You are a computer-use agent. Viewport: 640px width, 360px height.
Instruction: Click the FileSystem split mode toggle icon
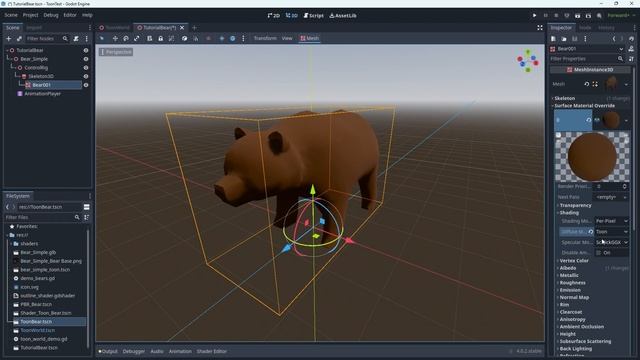[87, 207]
